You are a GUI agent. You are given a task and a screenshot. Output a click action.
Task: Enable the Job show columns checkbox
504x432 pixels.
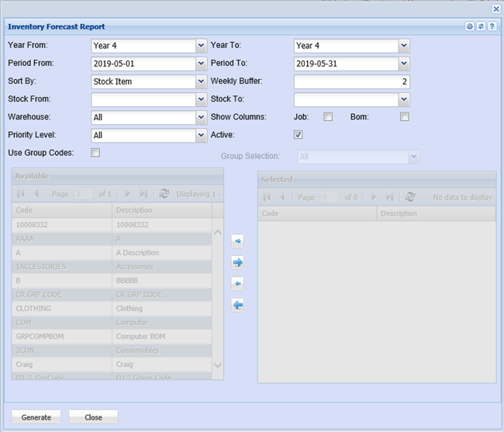point(328,117)
